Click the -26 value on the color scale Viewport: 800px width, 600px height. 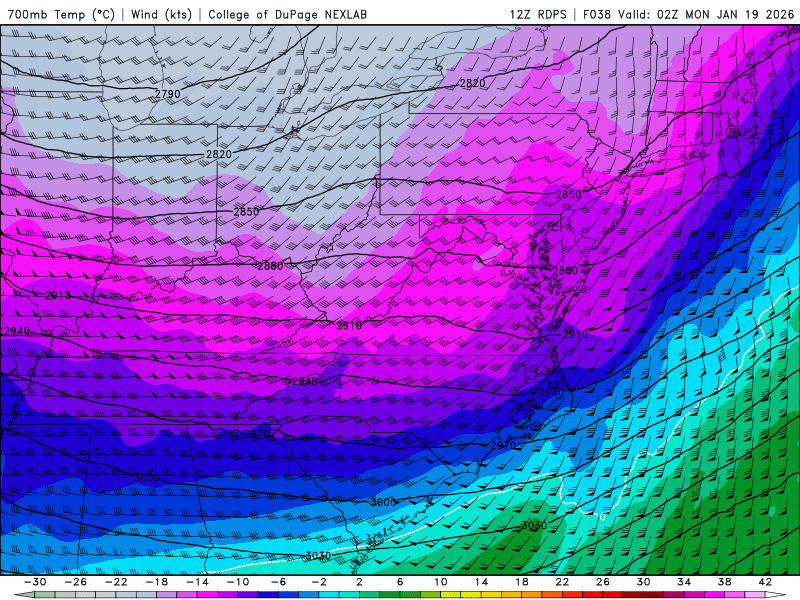point(76,582)
